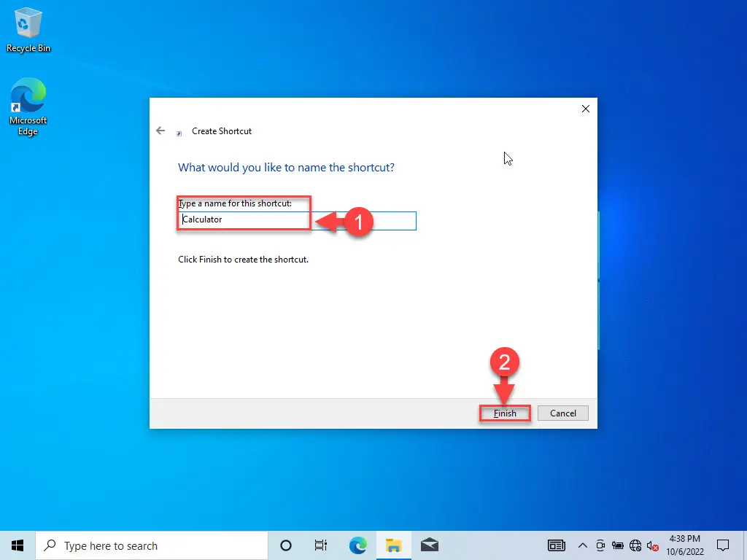This screenshot has height=560, width=747.
Task: Open News and interests widget
Action: tap(557, 545)
